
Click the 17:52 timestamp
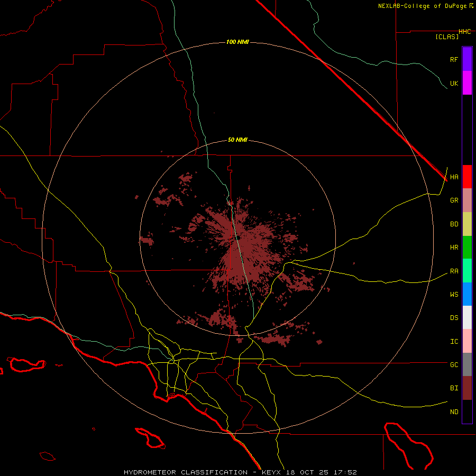coord(346,472)
